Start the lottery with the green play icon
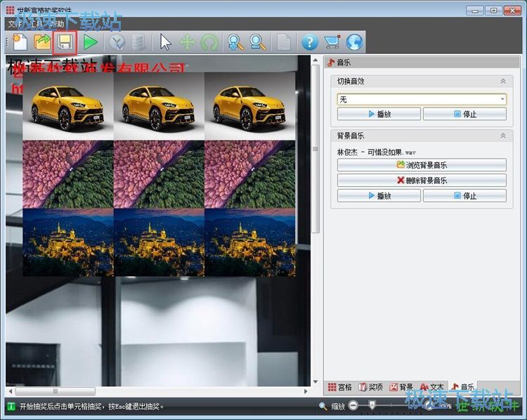The height and width of the screenshot is (420, 527). point(91,43)
